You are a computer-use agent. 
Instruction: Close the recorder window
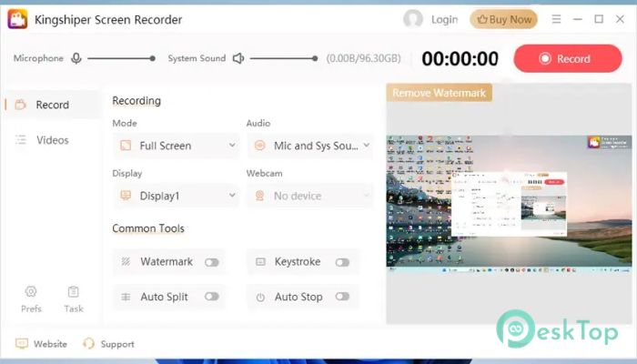[620, 19]
